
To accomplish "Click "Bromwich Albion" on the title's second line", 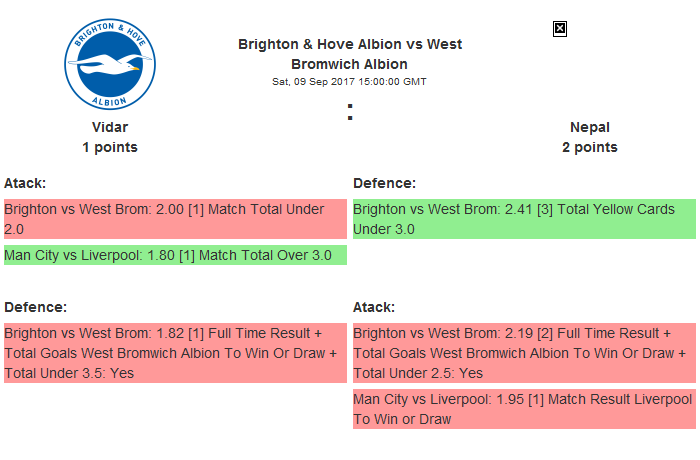I will [349, 64].
